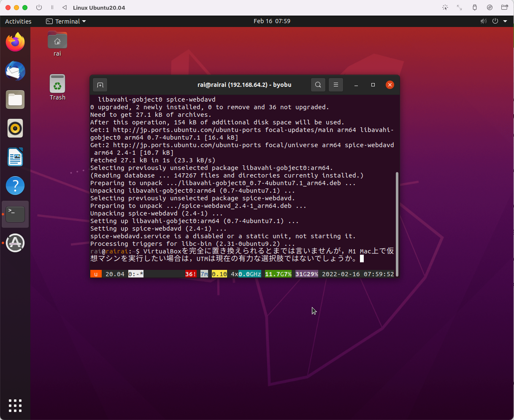Close the terminal window
Image resolution: width=514 pixels, height=420 pixels.
pos(390,85)
